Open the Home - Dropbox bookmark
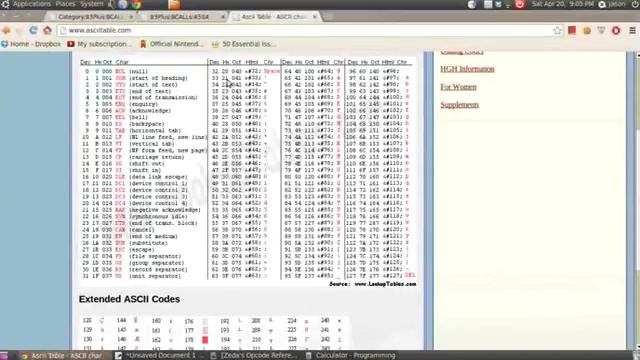Image resolution: width=640 pixels, height=360 pixels. pyautogui.click(x=31, y=44)
